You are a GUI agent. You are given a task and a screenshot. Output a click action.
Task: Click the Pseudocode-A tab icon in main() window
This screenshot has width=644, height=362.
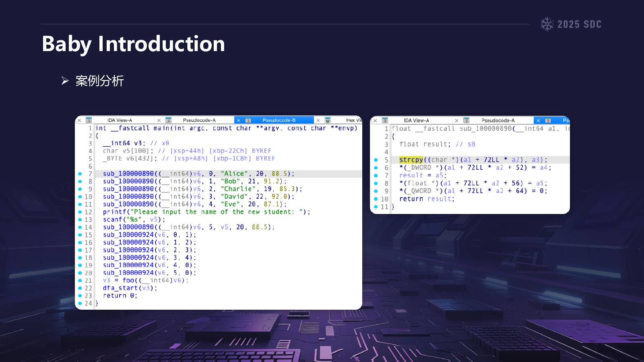click(169, 120)
